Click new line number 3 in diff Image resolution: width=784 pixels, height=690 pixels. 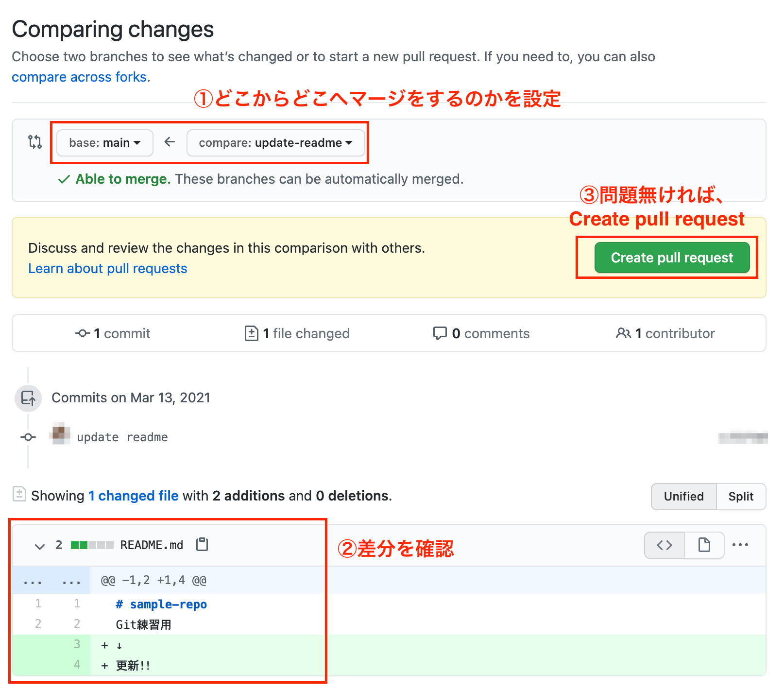point(77,644)
